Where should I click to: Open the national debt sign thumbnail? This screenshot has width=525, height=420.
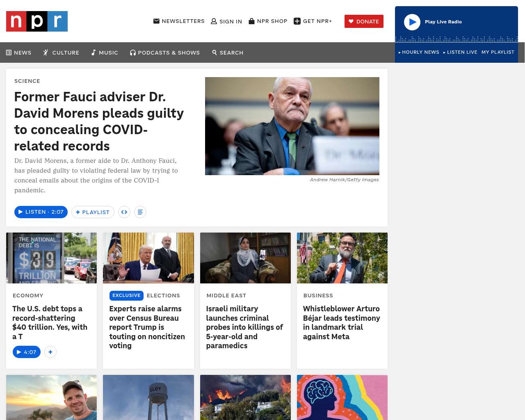click(x=52, y=258)
